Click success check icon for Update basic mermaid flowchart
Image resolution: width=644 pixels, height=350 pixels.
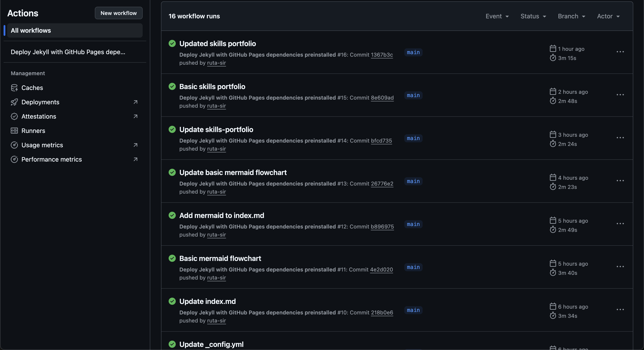pos(172,172)
